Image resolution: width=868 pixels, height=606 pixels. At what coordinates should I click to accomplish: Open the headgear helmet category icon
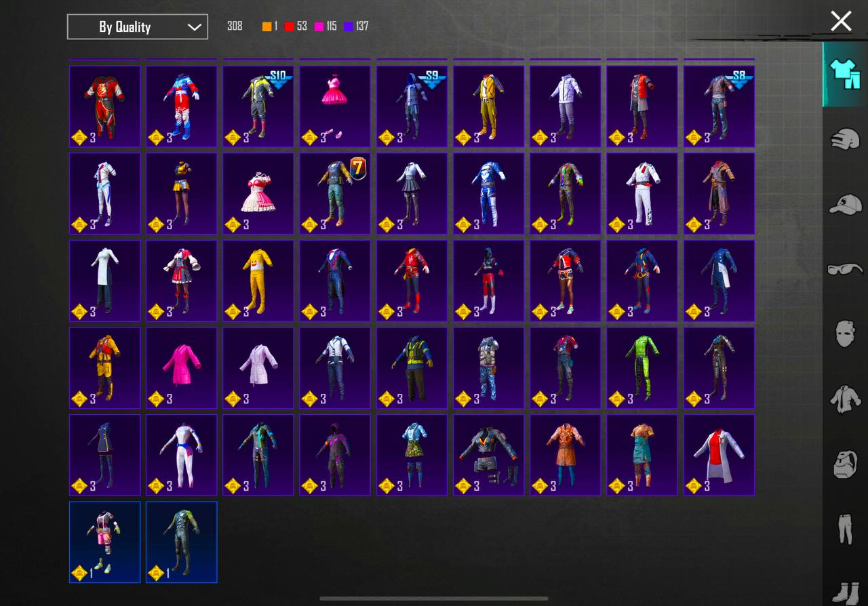(x=845, y=139)
